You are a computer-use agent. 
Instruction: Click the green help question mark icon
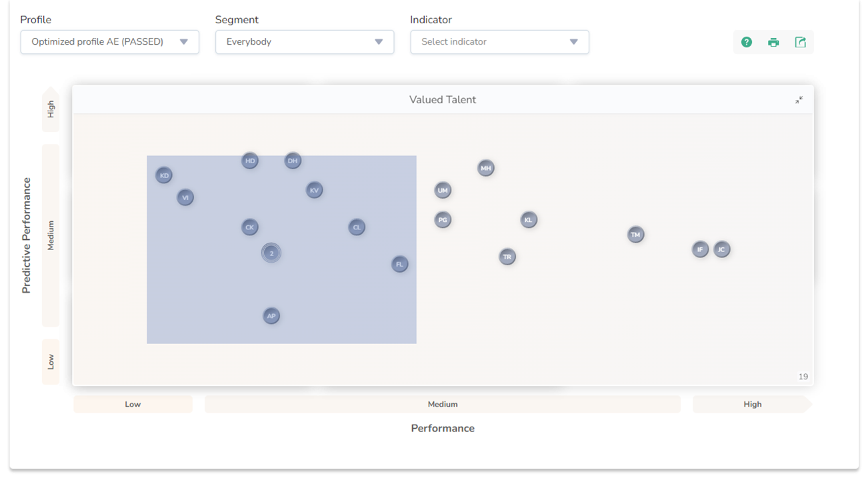pyautogui.click(x=747, y=43)
